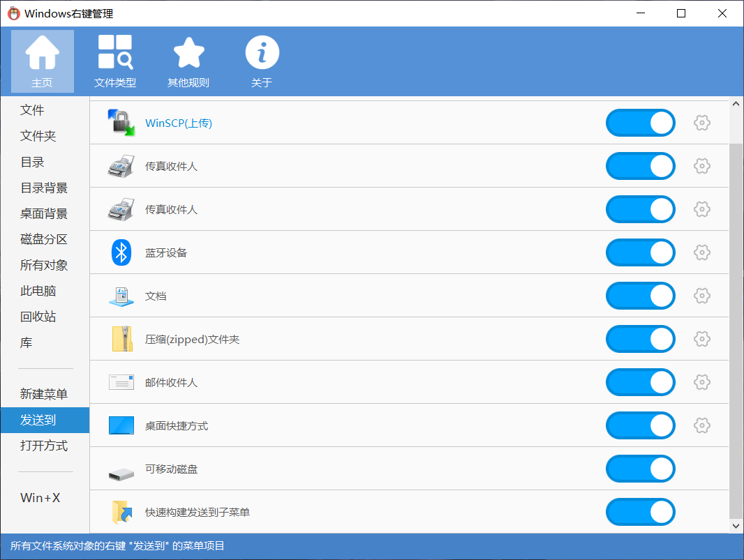Open the 文件类型 file types page
This screenshot has height=560, width=744.
115,61
